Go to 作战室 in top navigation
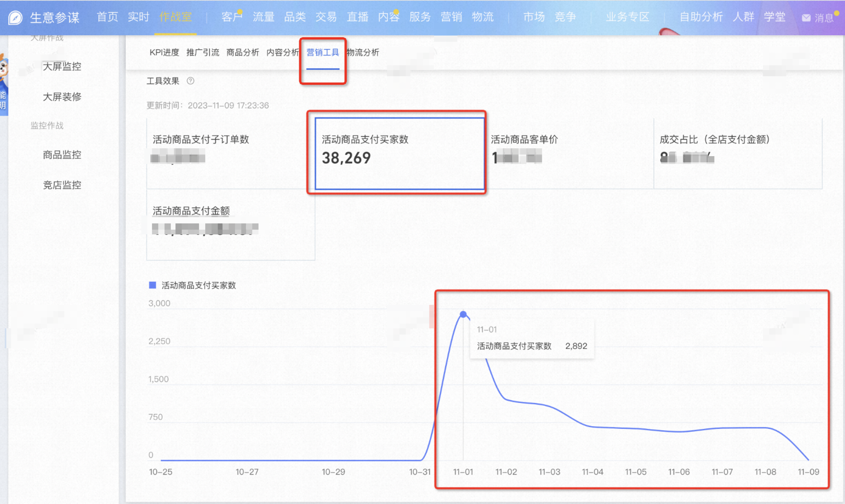845x504 pixels. click(x=175, y=17)
